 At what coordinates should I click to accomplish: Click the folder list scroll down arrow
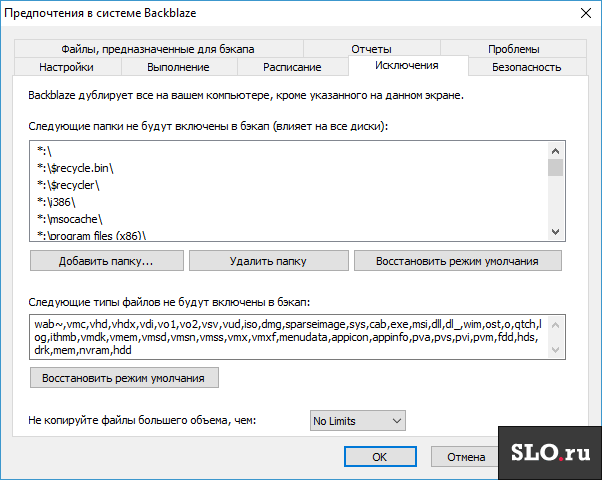point(555,232)
